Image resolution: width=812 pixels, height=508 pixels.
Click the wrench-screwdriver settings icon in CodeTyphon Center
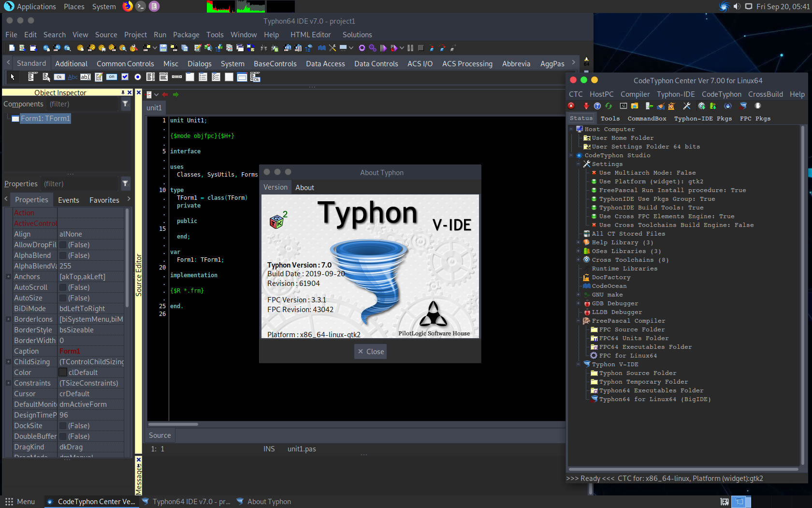(x=687, y=106)
